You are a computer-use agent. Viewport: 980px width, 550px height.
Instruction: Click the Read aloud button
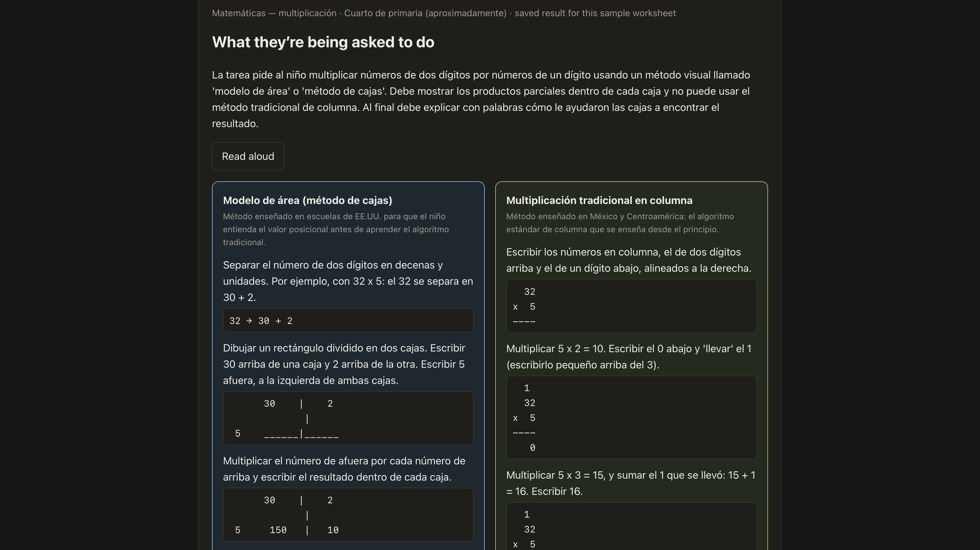click(248, 156)
